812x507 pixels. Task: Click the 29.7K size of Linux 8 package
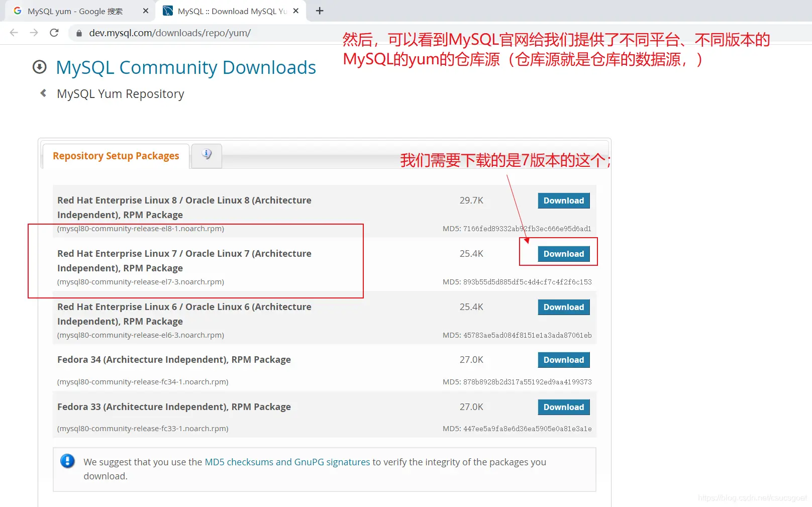471,200
